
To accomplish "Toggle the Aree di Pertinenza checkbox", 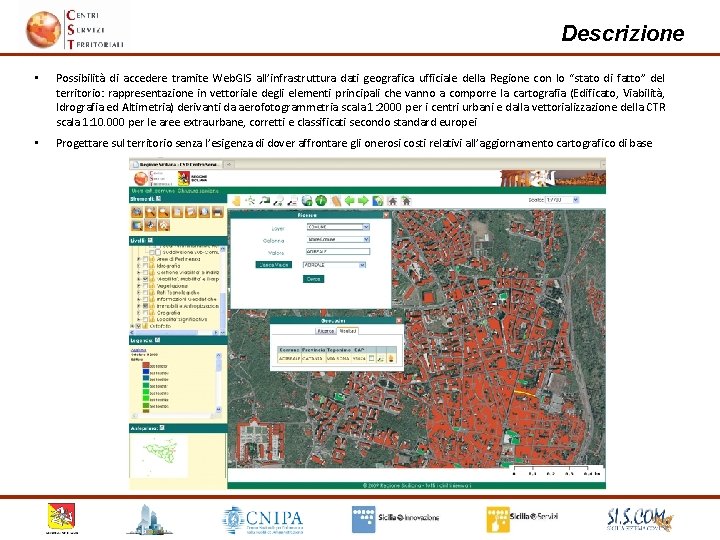I will [146, 259].
